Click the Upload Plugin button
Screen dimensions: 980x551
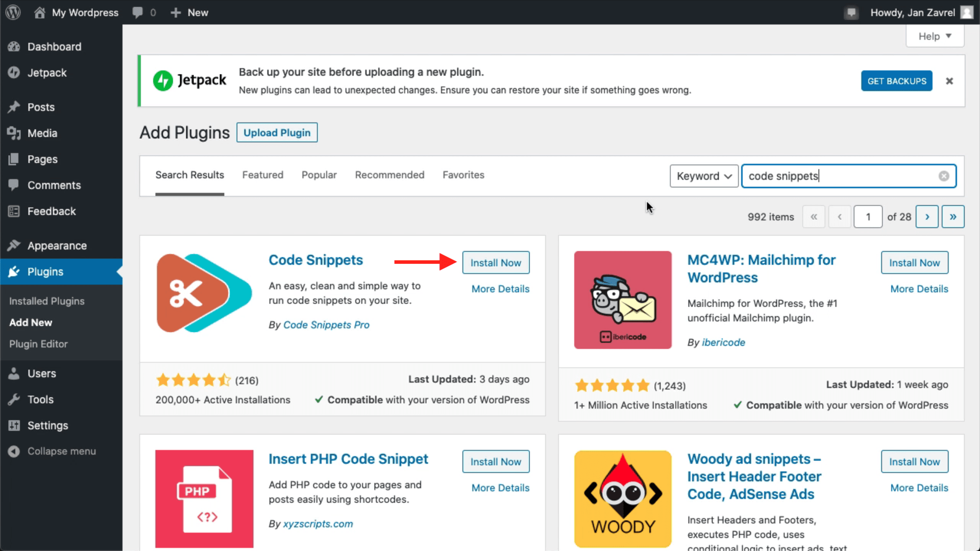[277, 133]
